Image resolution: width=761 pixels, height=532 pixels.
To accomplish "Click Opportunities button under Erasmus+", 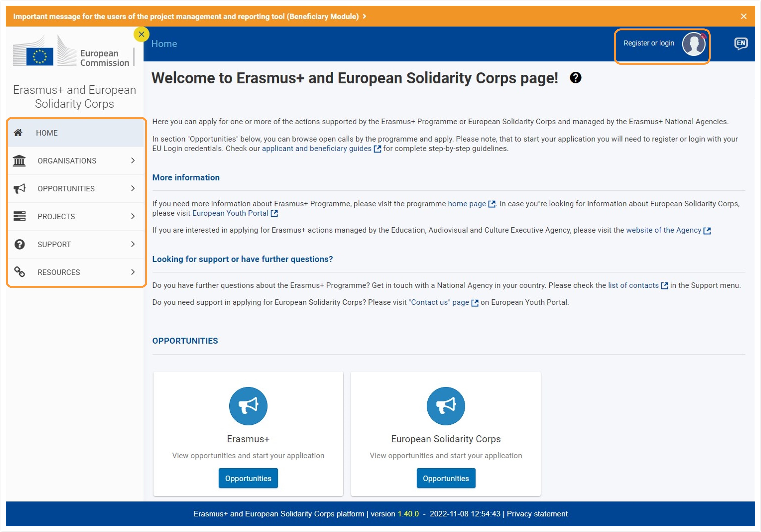I will click(x=248, y=478).
